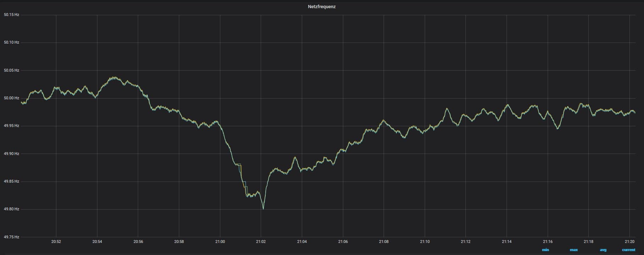Sort legend by min column
Image resolution: width=644 pixels, height=255 pixels.
tap(545, 250)
